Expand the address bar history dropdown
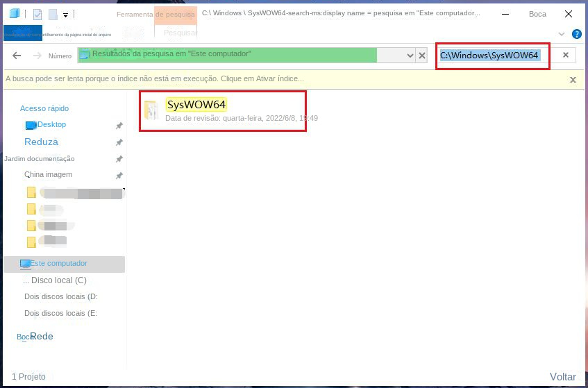The width and height of the screenshot is (588, 388). (x=410, y=56)
